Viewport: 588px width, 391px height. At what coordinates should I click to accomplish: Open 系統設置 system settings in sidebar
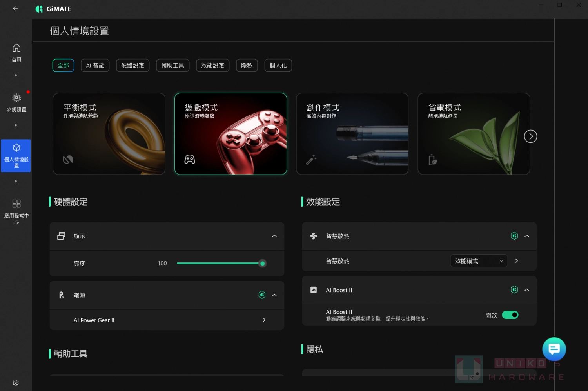[x=16, y=103]
